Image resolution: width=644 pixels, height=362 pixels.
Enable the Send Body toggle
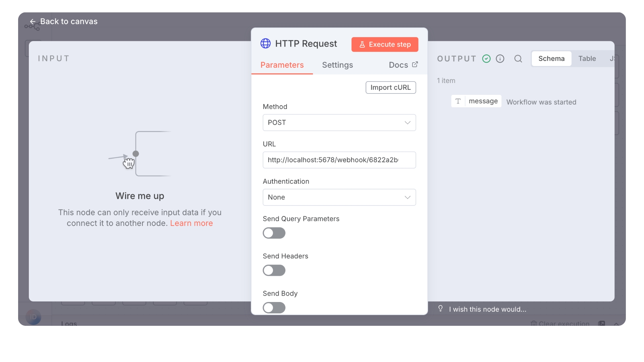(x=274, y=308)
